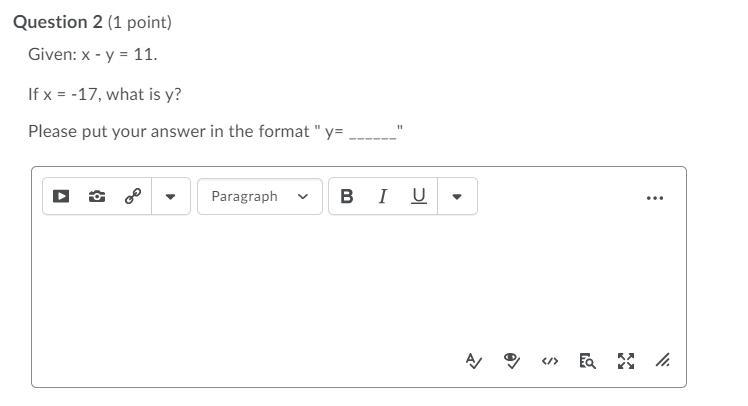Click the Question 2 heading
Image resolution: width=748 pixels, height=406 pixels.
pos(58,21)
